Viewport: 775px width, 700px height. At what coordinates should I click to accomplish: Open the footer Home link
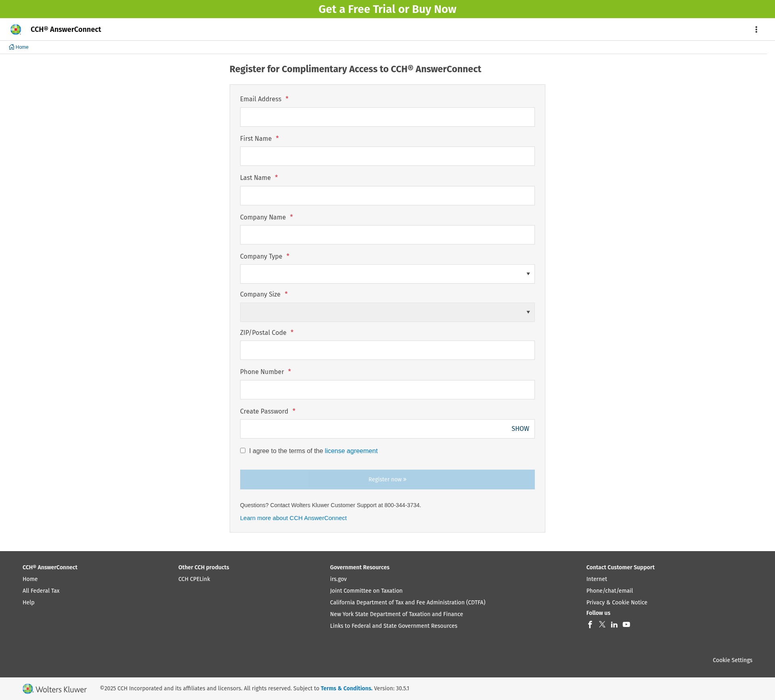click(30, 579)
